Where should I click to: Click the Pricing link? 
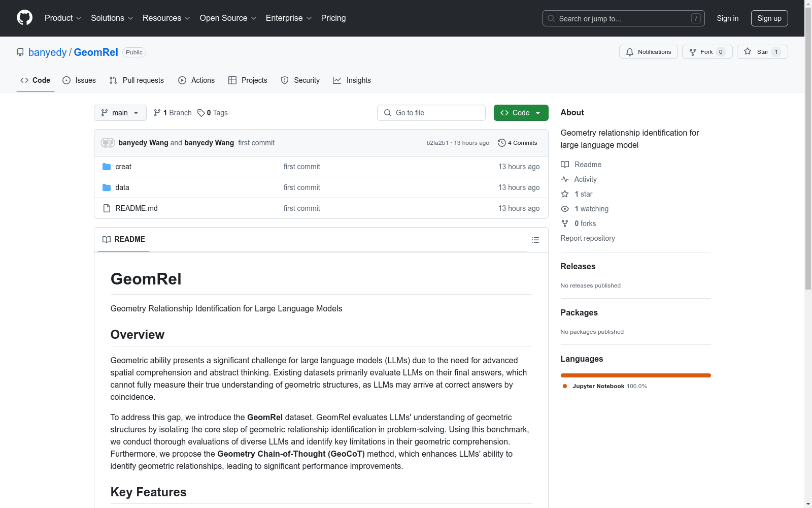(333, 18)
